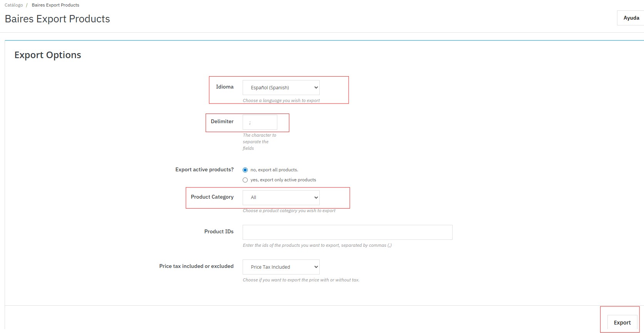
Task: Click the Baires Export Products page title
Action: [x=57, y=19]
